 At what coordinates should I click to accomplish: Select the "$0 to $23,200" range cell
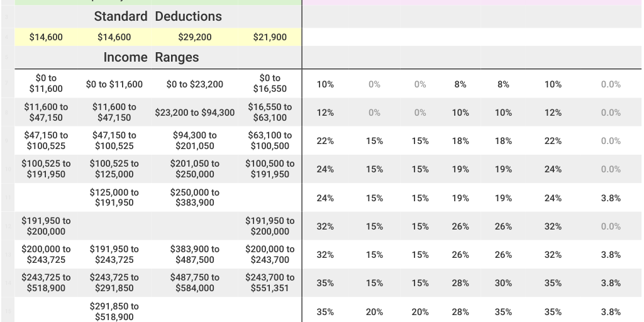[195, 84]
